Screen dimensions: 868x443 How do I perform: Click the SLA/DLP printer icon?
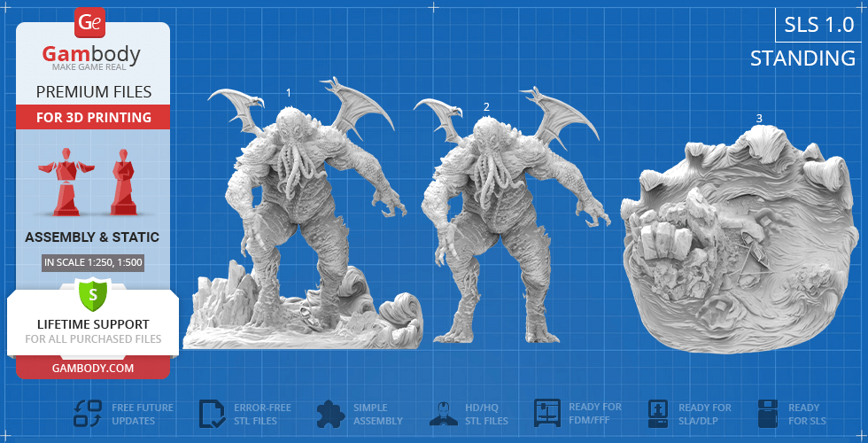pyautogui.click(x=659, y=414)
